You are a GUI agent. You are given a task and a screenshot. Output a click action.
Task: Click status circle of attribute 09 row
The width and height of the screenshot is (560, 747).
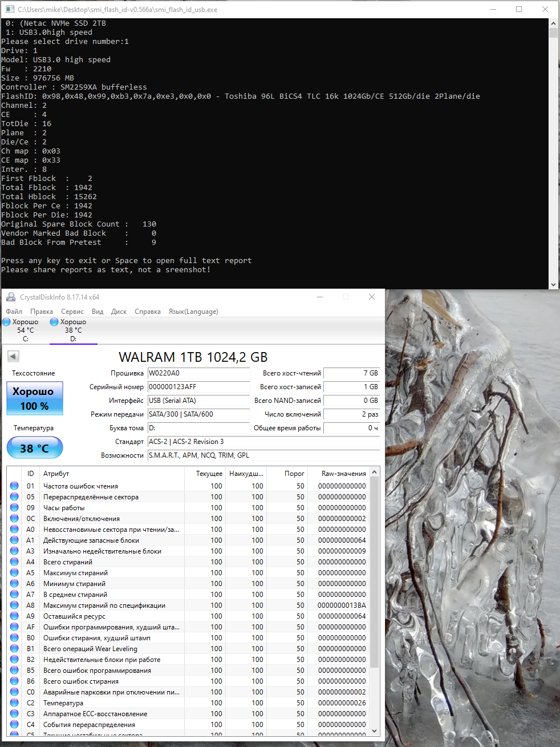click(14, 507)
